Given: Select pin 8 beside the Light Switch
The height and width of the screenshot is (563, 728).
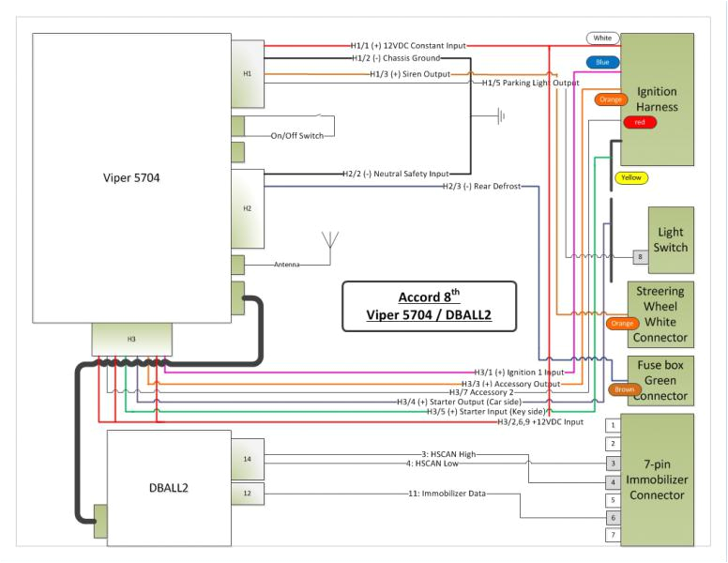Looking at the screenshot, I should coord(640,255).
